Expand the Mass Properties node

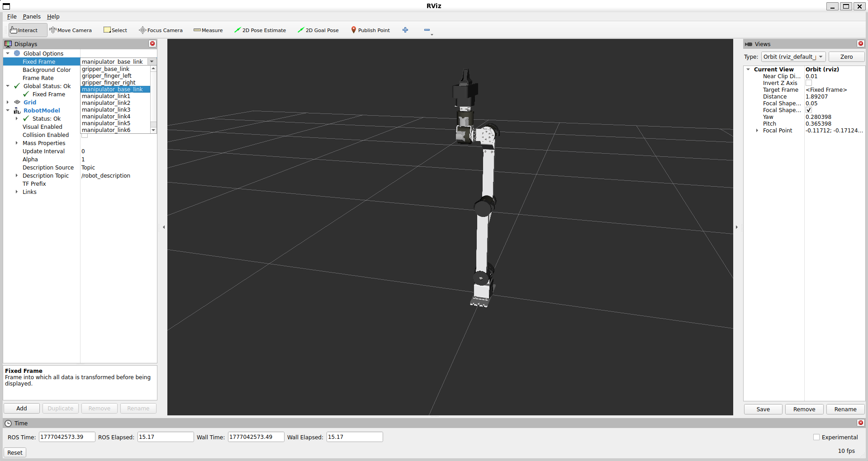pyautogui.click(x=17, y=143)
